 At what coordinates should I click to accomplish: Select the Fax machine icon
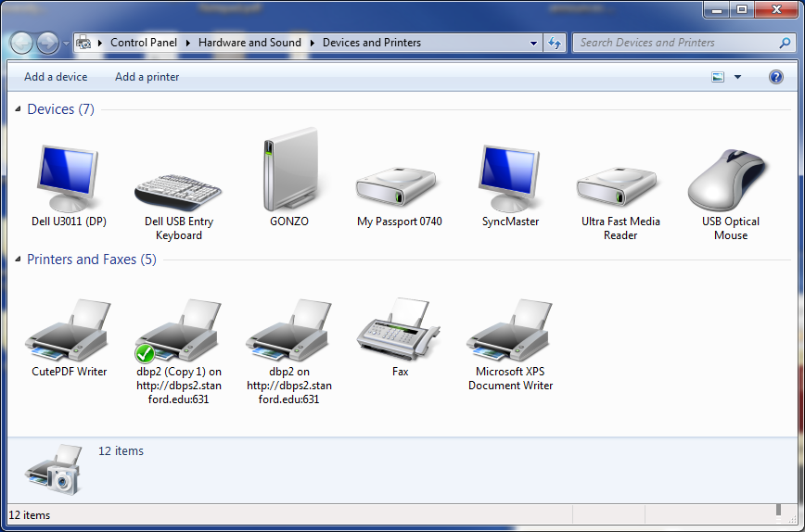(x=399, y=329)
